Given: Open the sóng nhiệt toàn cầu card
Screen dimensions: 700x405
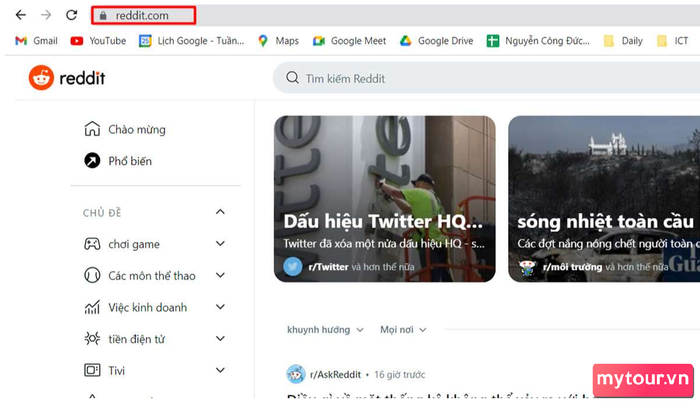Looking at the screenshot, I should pyautogui.click(x=604, y=199).
